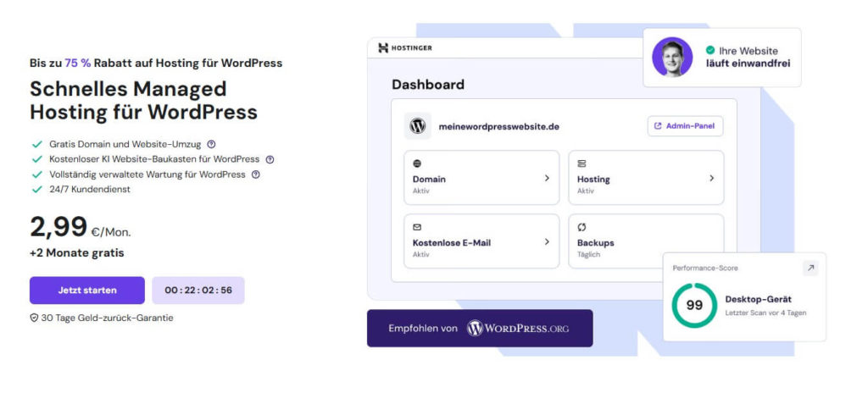Click help icon beside KI Website-Baukasten
This screenshot has width=868, height=393.
point(270,159)
